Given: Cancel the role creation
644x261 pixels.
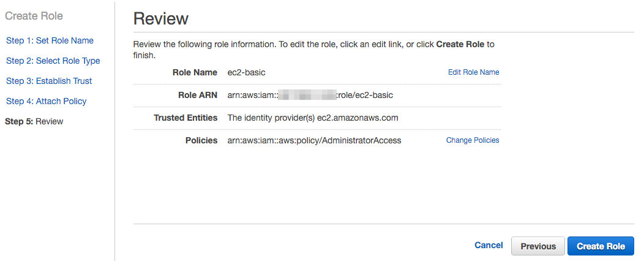Looking at the screenshot, I should click(489, 246).
